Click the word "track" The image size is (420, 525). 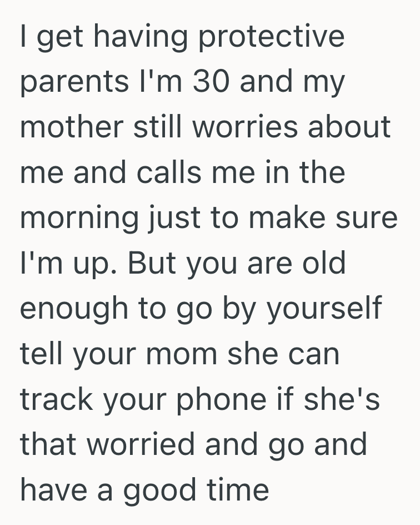tap(58, 399)
